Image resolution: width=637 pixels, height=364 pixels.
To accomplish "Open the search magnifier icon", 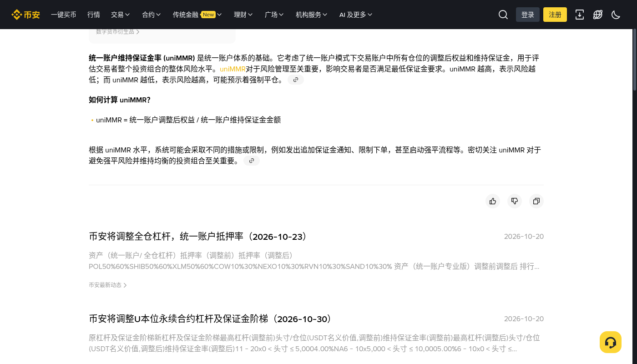I will 503,15.
